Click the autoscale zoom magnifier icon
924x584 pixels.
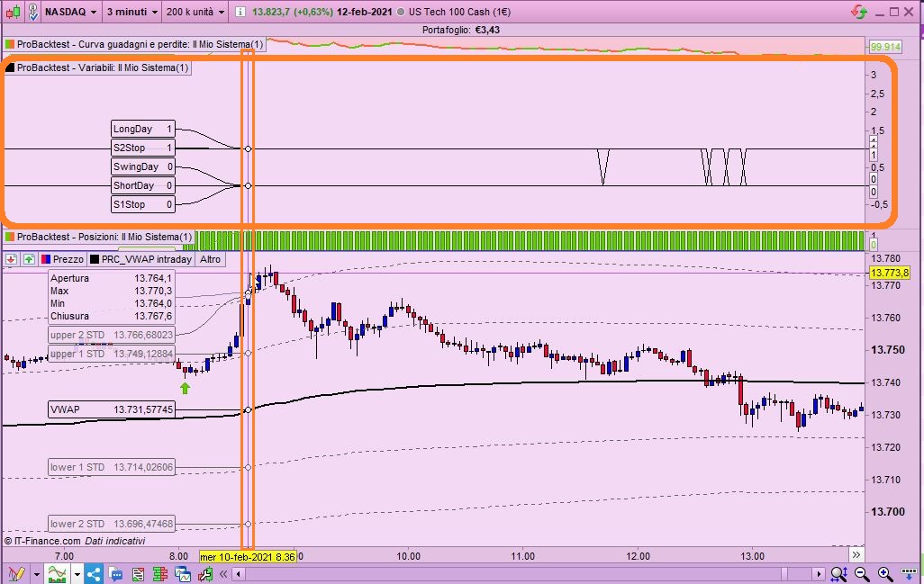click(x=838, y=574)
